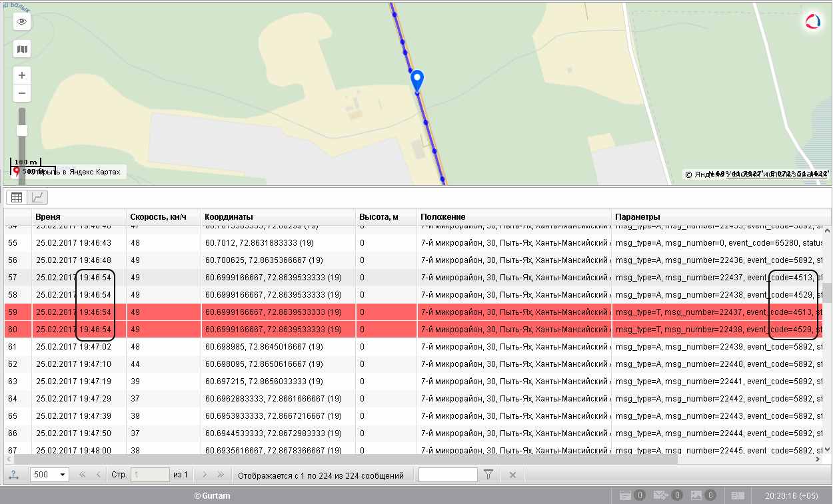Jump to the last page double-arrow

click(x=221, y=475)
